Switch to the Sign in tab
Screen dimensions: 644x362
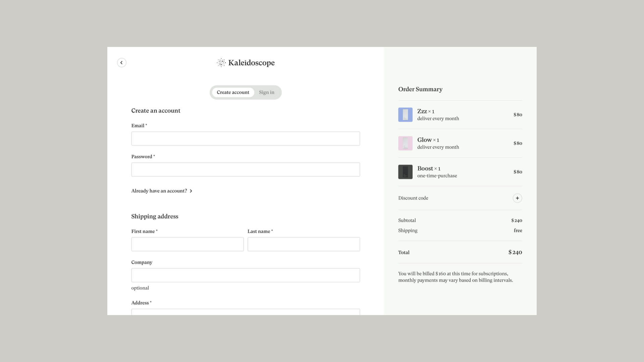click(x=266, y=92)
